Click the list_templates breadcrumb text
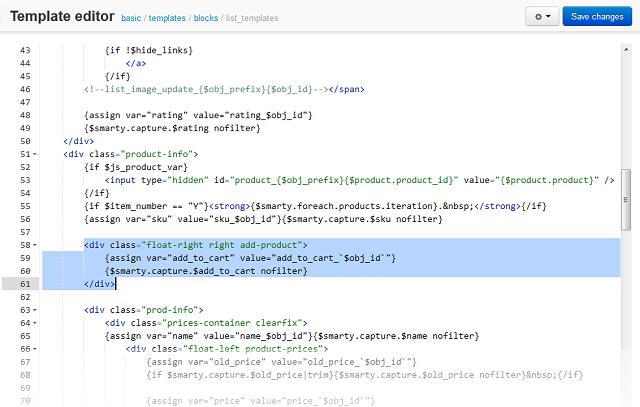Screen dimensions: 640x407 [x=252, y=18]
